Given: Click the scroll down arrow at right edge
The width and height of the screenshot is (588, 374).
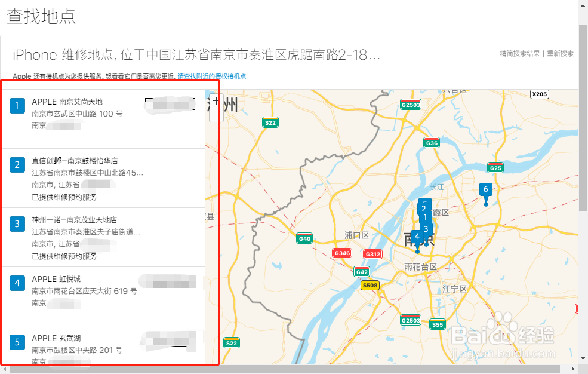Looking at the screenshot, I should click(x=583, y=358).
